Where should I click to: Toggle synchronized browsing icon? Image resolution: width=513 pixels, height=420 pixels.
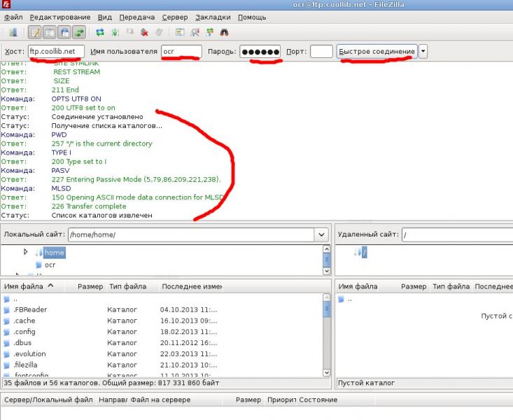[210, 32]
